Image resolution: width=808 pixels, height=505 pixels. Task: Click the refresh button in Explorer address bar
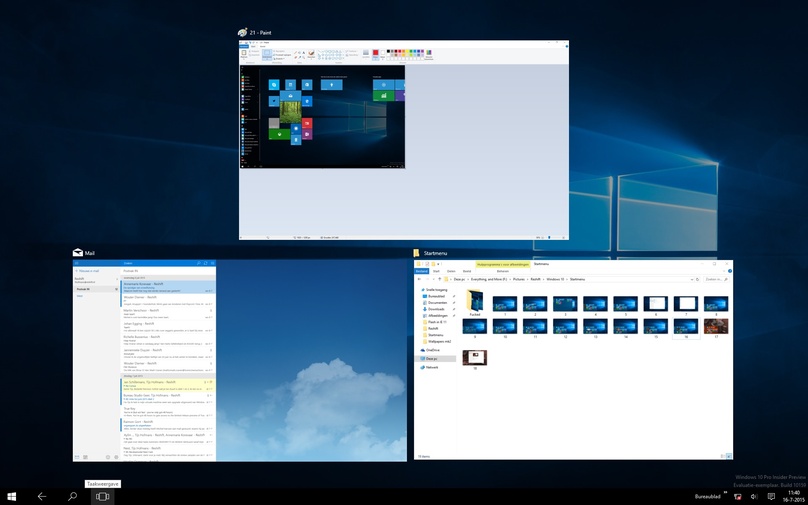pyautogui.click(x=698, y=279)
